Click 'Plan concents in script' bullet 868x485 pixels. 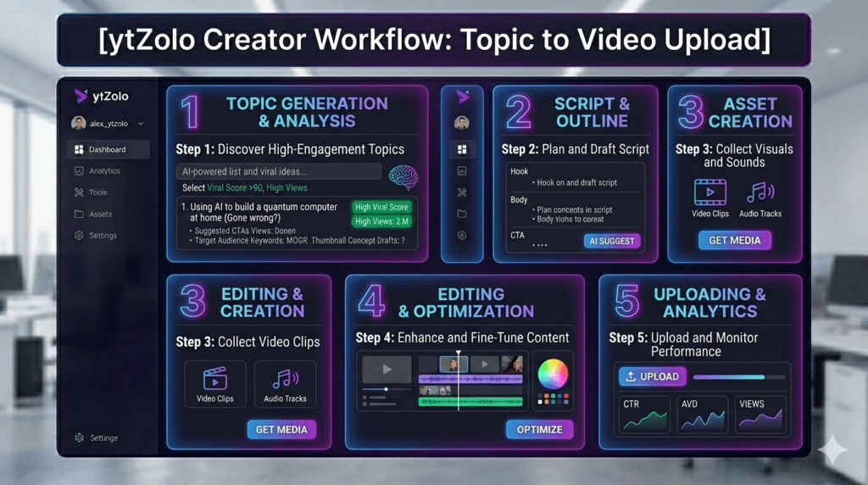pyautogui.click(x=574, y=209)
